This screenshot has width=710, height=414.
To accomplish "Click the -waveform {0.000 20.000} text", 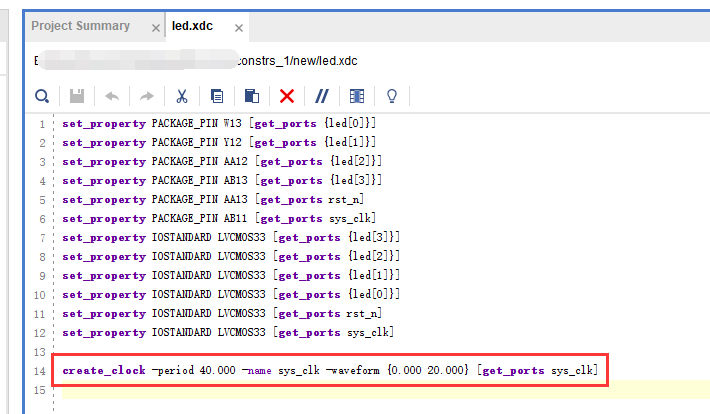I will tap(398, 371).
